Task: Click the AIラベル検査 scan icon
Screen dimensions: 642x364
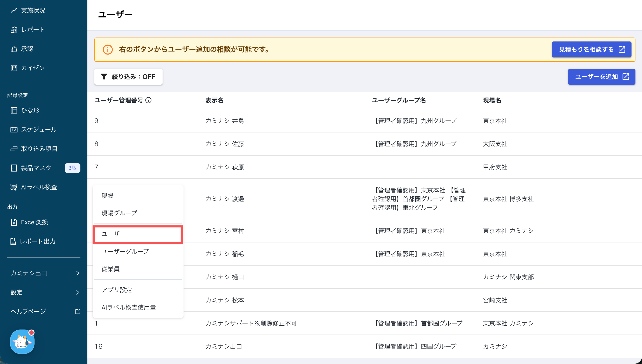Action: click(x=14, y=187)
